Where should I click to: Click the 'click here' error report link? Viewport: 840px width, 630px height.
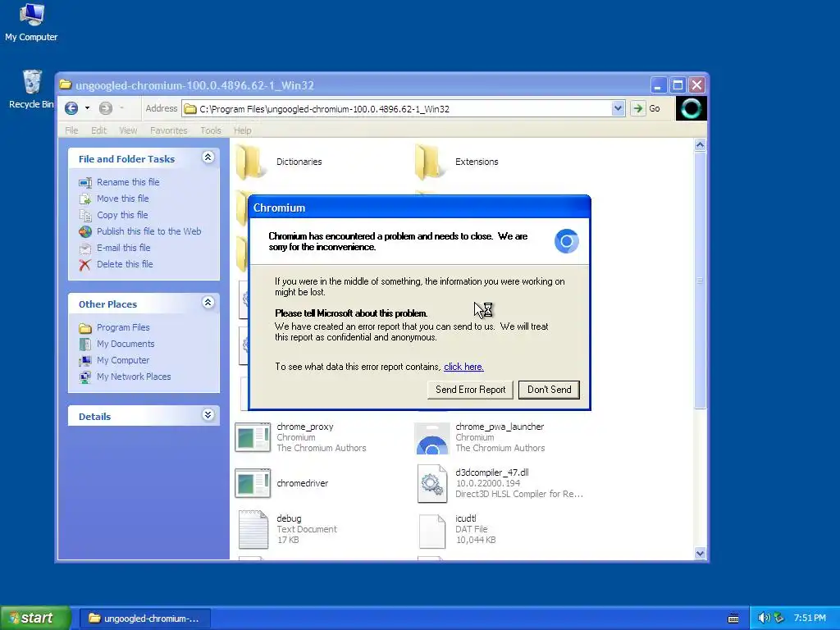pos(463,367)
